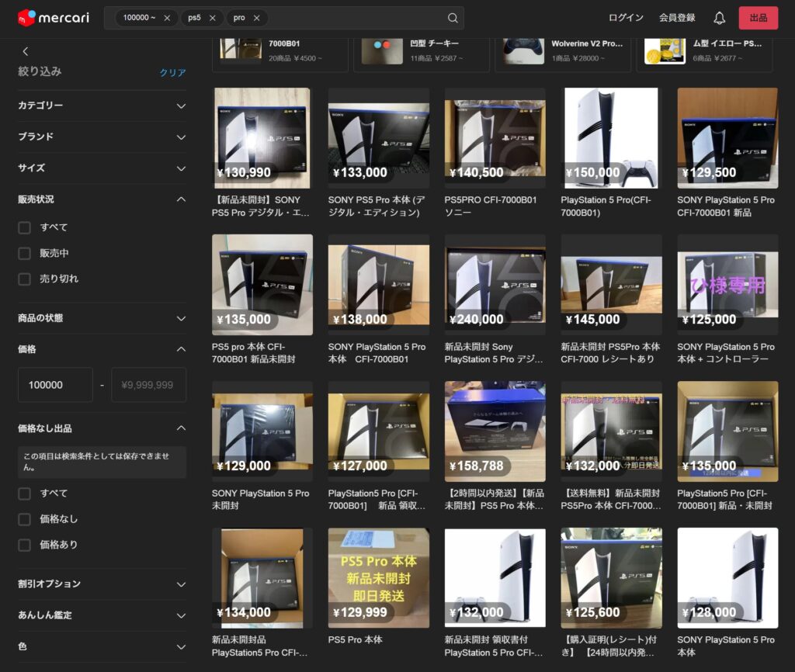Open the ¥129,500 listing image
The image size is (795, 672).
pos(727,138)
